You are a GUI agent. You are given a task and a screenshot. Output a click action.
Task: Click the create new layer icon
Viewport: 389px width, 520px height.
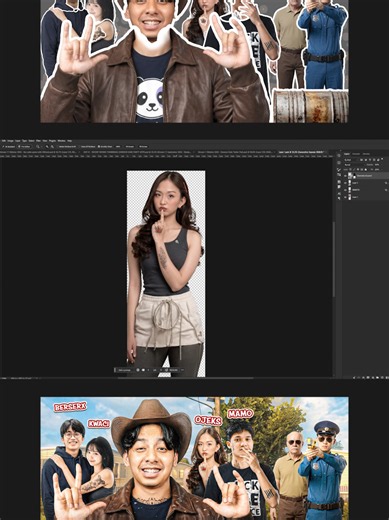click(382, 378)
